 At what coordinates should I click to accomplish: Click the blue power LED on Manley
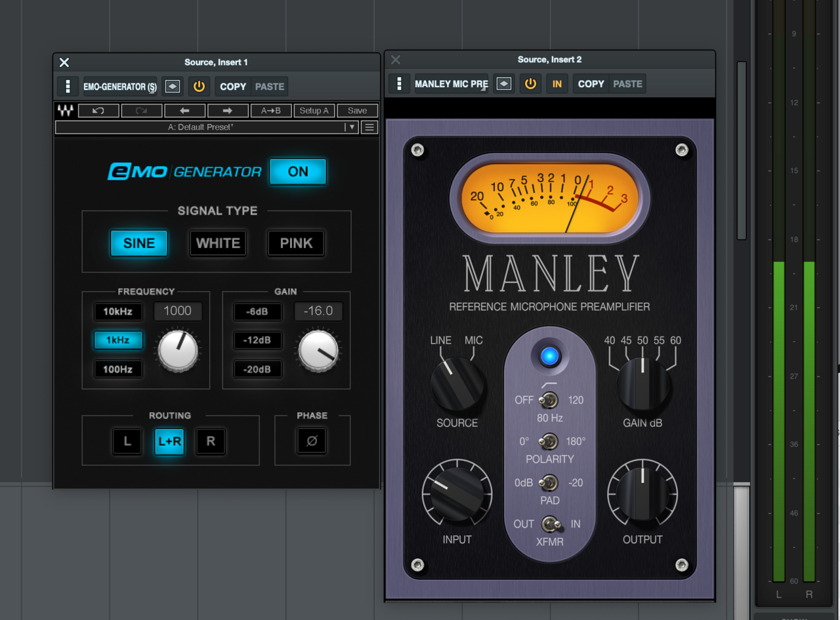[x=550, y=356]
